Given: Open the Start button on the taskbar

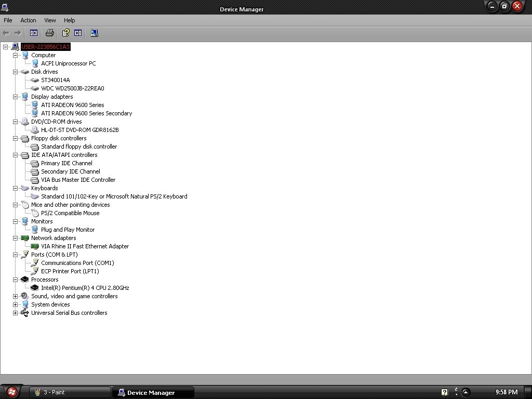Looking at the screenshot, I should (12, 392).
